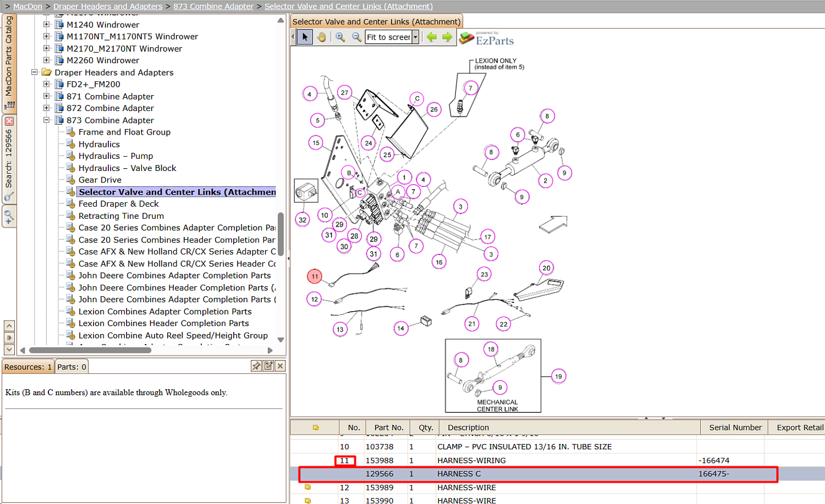Select callout 32 in the diagram
The width and height of the screenshot is (825, 504).
(302, 220)
